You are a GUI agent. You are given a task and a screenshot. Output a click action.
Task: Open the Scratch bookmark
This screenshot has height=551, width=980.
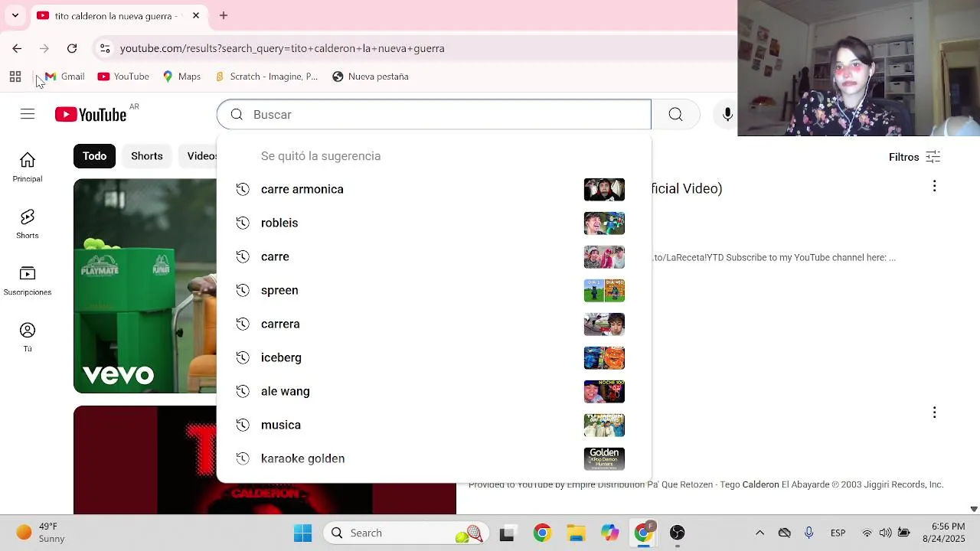(x=266, y=77)
